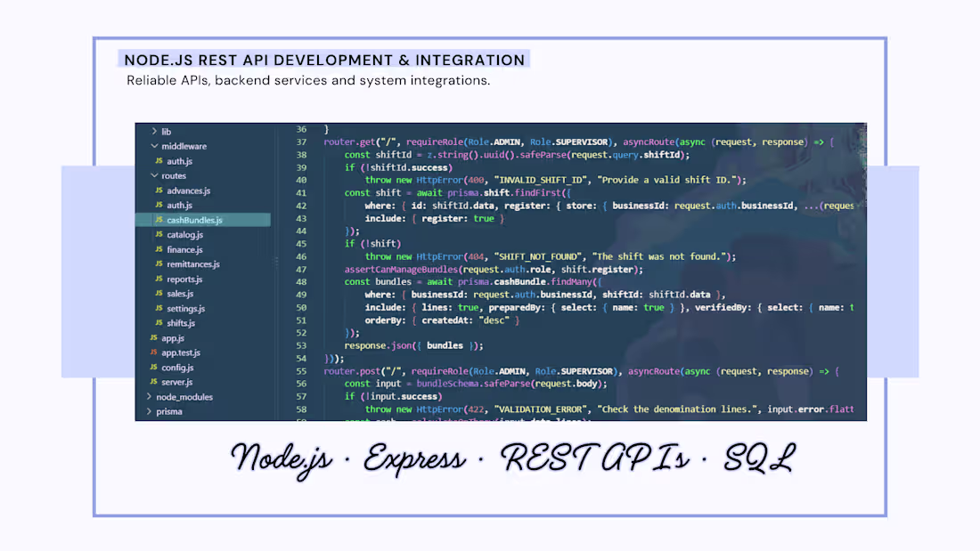The width and height of the screenshot is (980, 551).
Task: Click the Express word in the footer script
Action: [x=414, y=460]
